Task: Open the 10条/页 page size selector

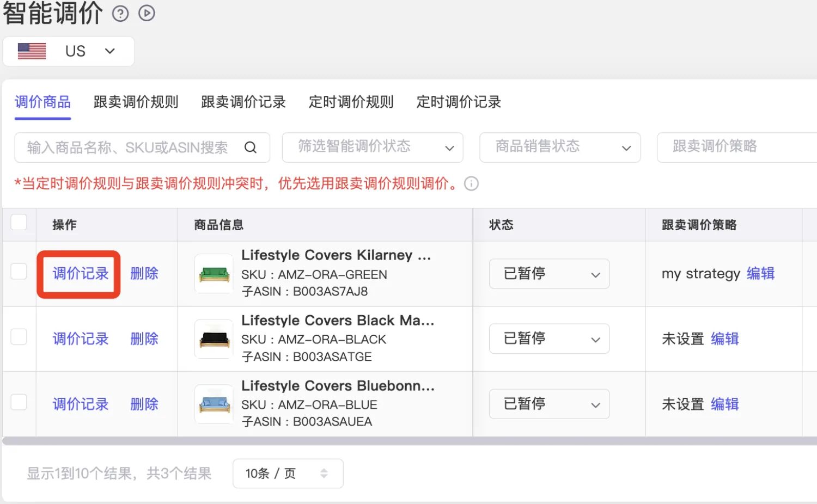Action: pos(288,474)
